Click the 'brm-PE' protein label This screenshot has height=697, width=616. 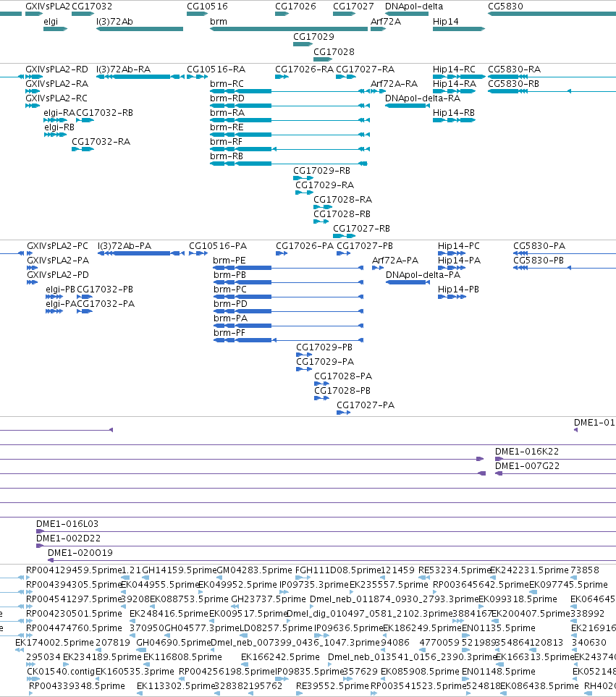coord(229,261)
